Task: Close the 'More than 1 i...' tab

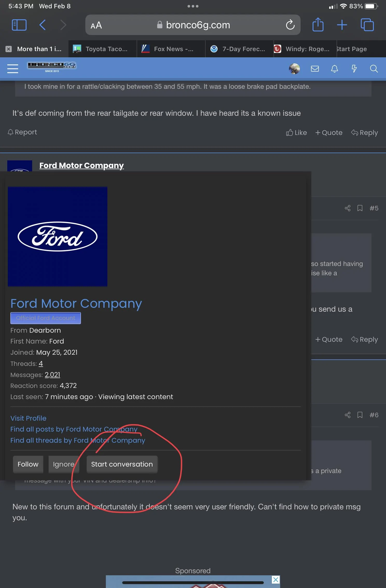Action: pyautogui.click(x=9, y=49)
